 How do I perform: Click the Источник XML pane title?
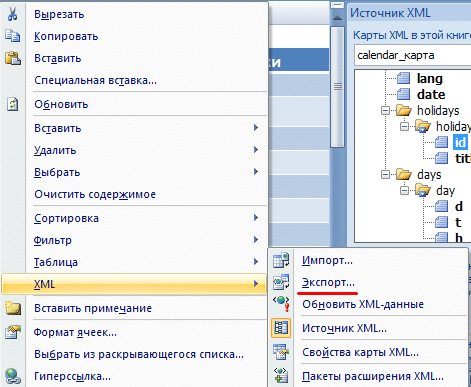click(390, 13)
